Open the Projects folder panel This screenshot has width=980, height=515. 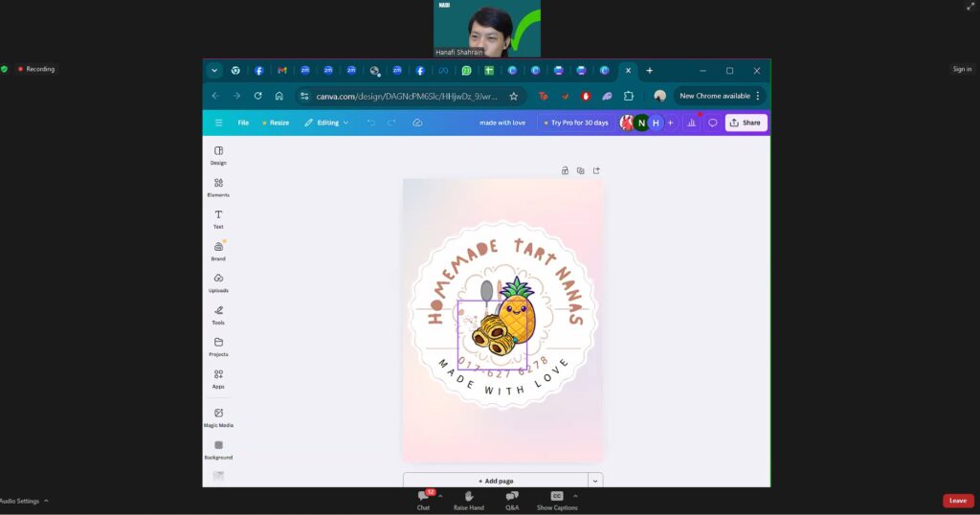pos(218,346)
